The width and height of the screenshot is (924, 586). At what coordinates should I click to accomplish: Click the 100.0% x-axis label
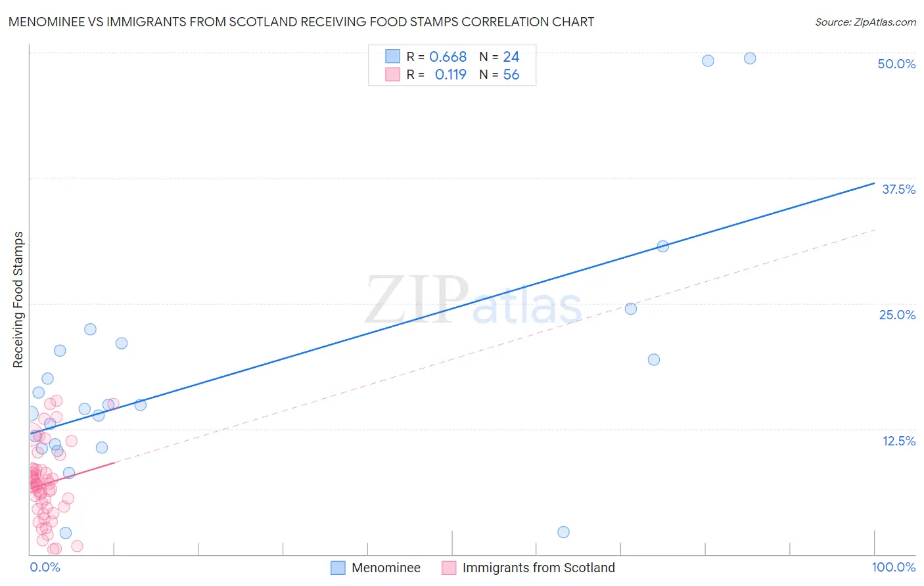point(893,567)
